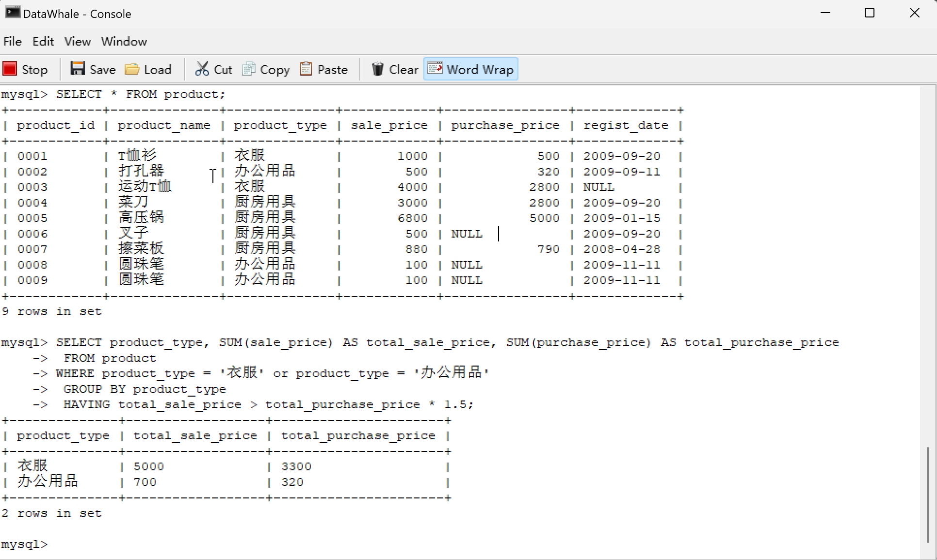Click the Stop text label
The width and height of the screenshot is (937, 560).
[x=34, y=70]
